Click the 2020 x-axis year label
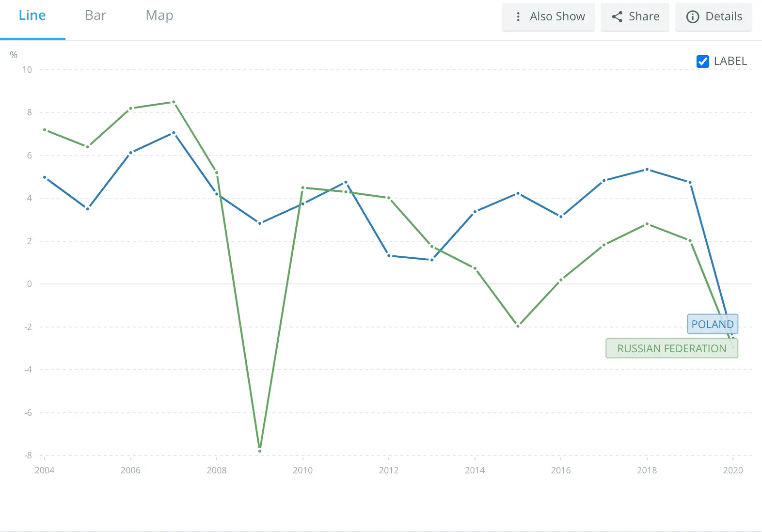The height and width of the screenshot is (532, 762). pos(732,470)
